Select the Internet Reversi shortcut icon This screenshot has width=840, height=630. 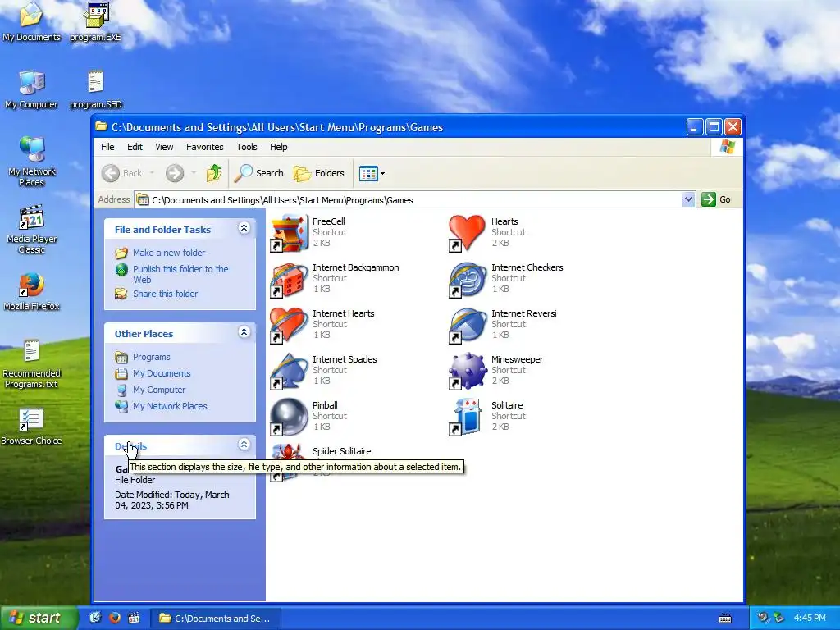468,325
